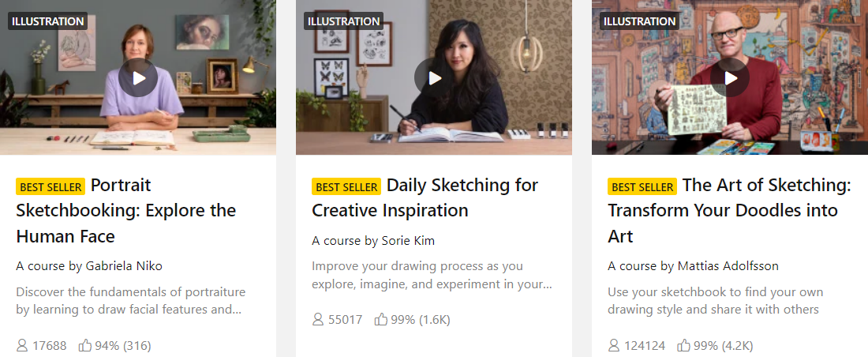The width and height of the screenshot is (868, 357).
Task: Click the students icon beside 124124
Action: [x=614, y=345]
